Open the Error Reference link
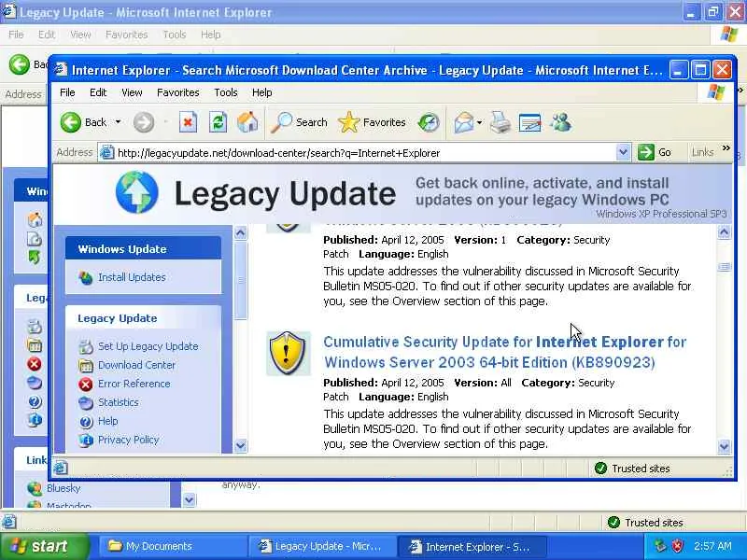The image size is (747, 560). tap(134, 384)
